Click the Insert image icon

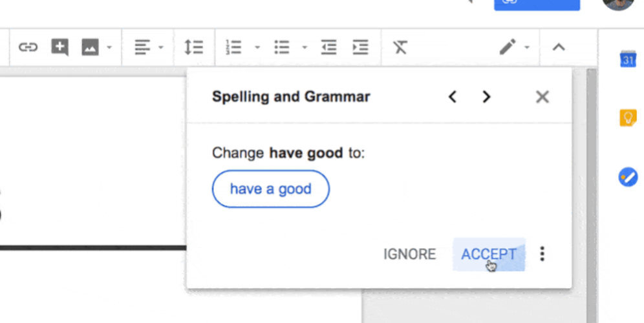[91, 47]
